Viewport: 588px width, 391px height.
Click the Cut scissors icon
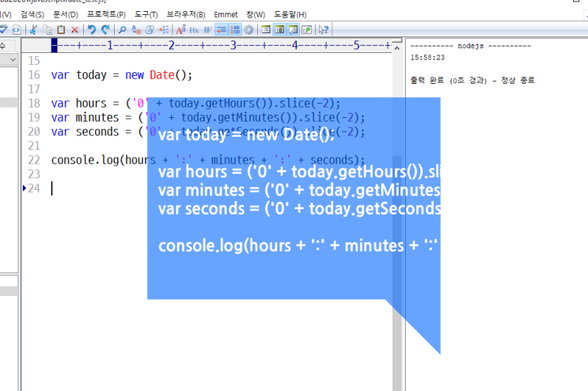[x=33, y=29]
